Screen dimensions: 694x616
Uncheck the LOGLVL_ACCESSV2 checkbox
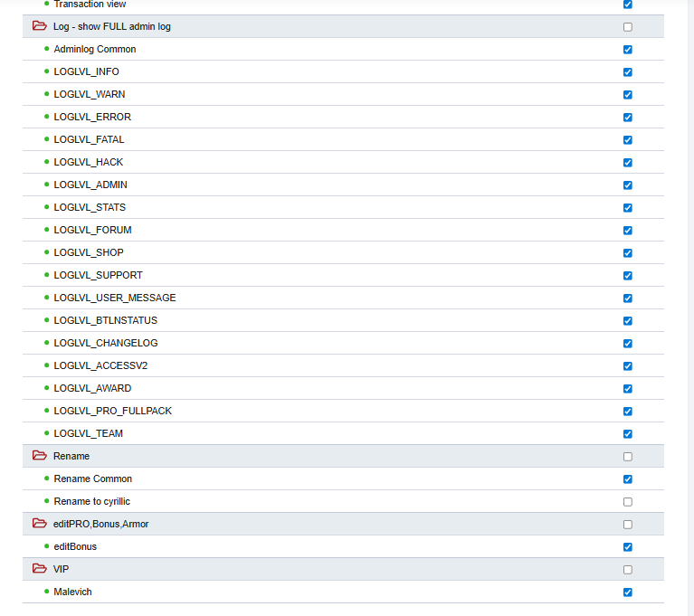(x=628, y=366)
